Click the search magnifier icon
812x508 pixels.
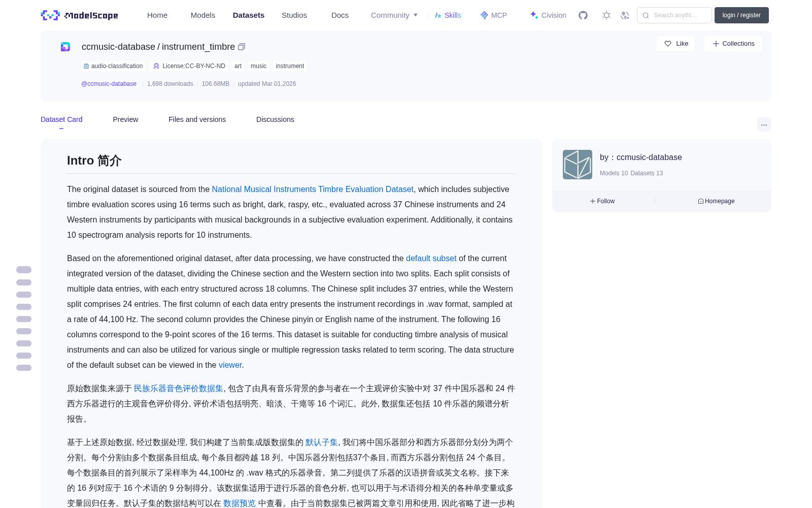tap(646, 15)
